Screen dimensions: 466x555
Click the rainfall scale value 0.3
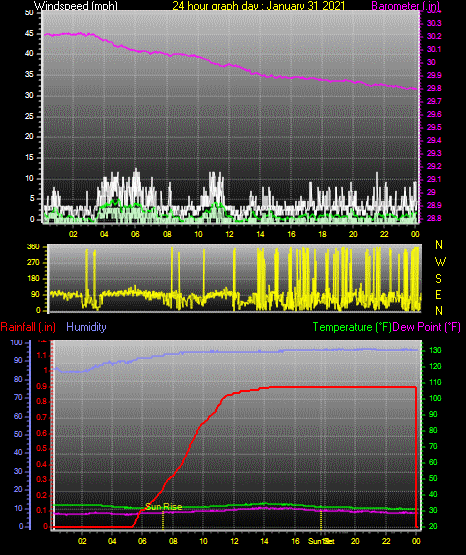coord(42,480)
